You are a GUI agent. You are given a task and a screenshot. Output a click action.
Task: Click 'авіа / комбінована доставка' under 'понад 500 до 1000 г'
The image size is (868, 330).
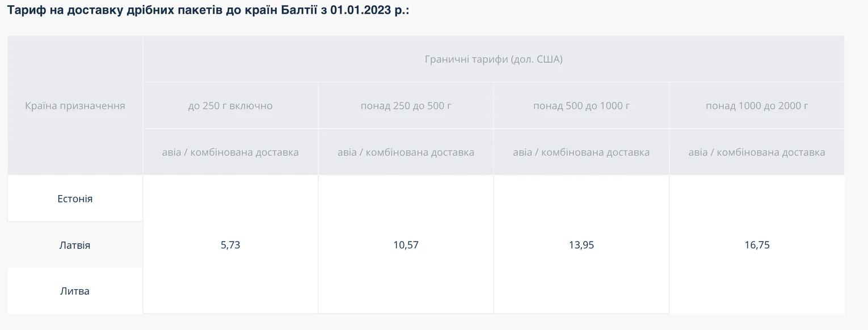(x=581, y=152)
